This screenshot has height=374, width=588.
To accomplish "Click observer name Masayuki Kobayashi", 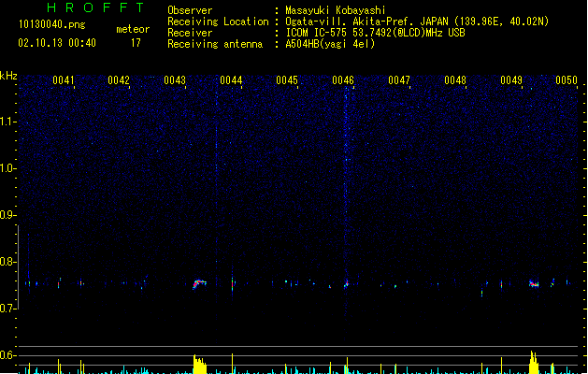I will (x=336, y=10).
